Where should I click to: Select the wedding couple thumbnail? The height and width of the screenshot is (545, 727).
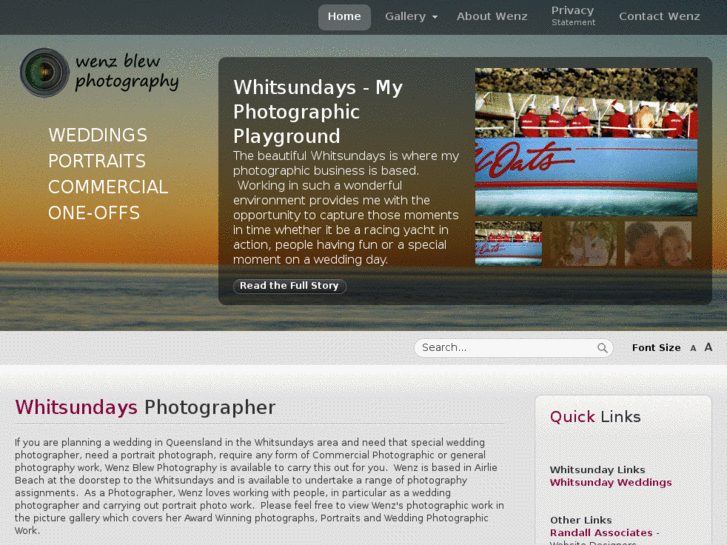pos(583,243)
